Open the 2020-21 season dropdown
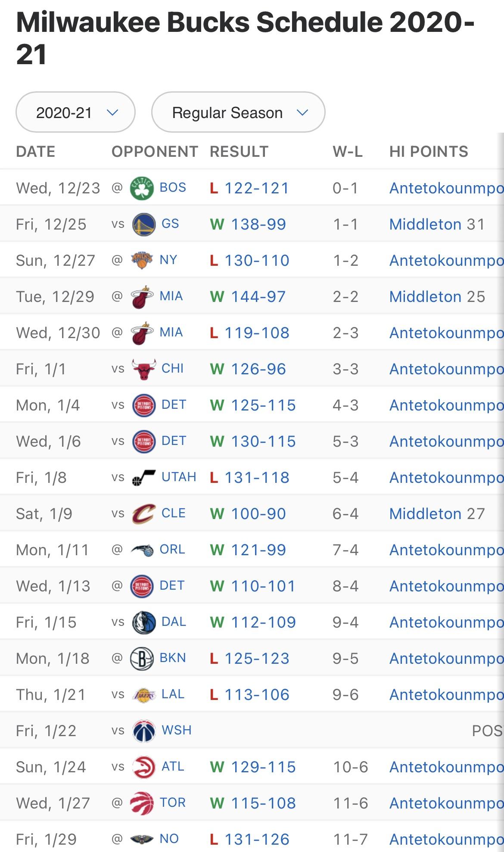Viewport: 504px width, 852px height. point(75,112)
